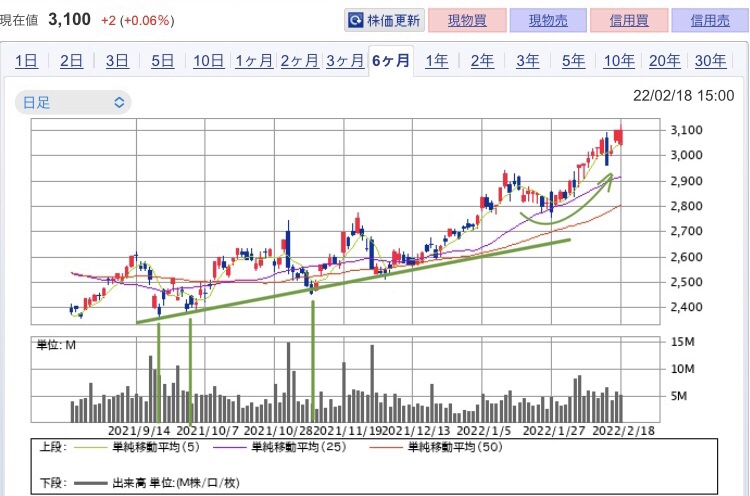Open the 日足 candle interval dropdown
The width and height of the screenshot is (750, 496).
coord(73,102)
